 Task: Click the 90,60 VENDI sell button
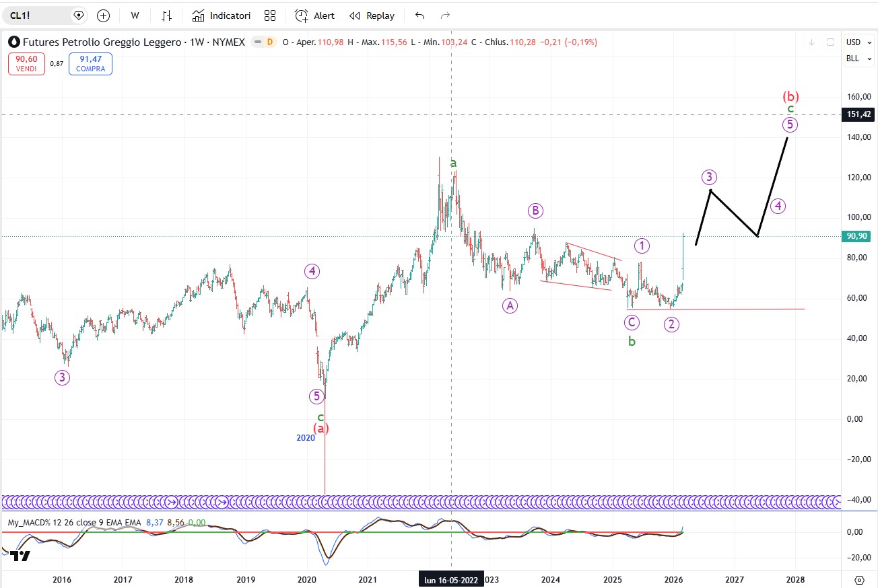pos(26,64)
